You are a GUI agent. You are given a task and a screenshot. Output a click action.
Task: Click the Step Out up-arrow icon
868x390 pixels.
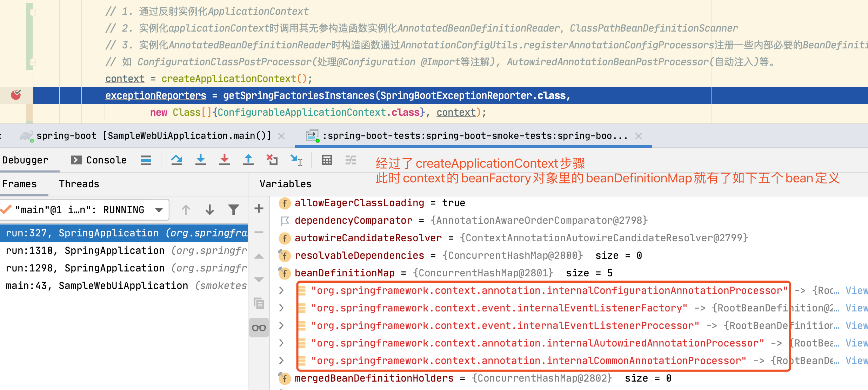tap(248, 160)
